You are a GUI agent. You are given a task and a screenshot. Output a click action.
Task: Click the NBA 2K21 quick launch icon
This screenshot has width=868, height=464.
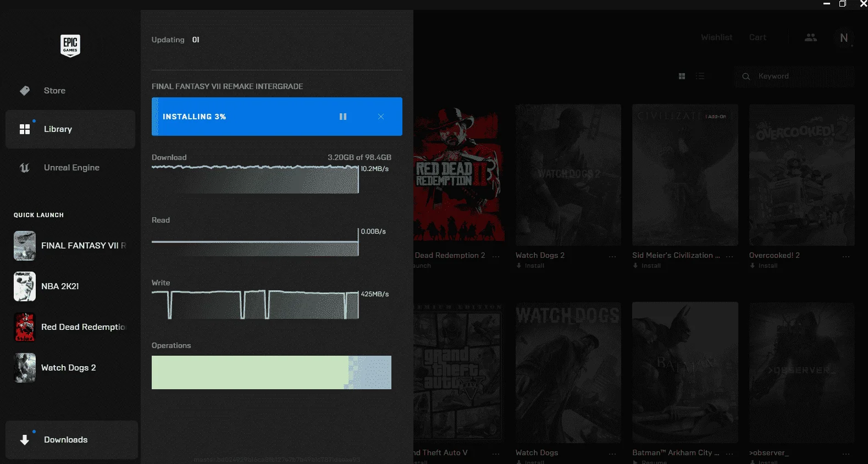[x=25, y=286]
